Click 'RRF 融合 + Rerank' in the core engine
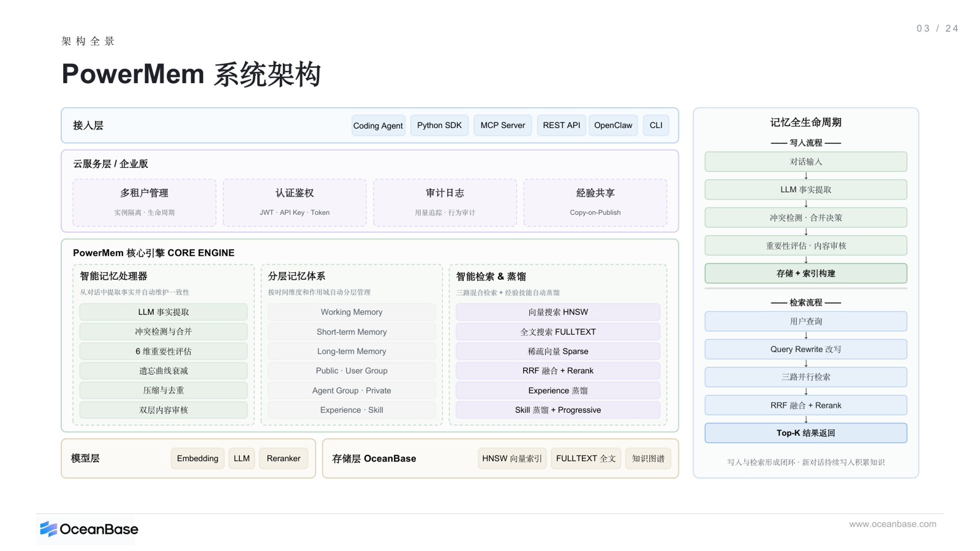 point(558,371)
